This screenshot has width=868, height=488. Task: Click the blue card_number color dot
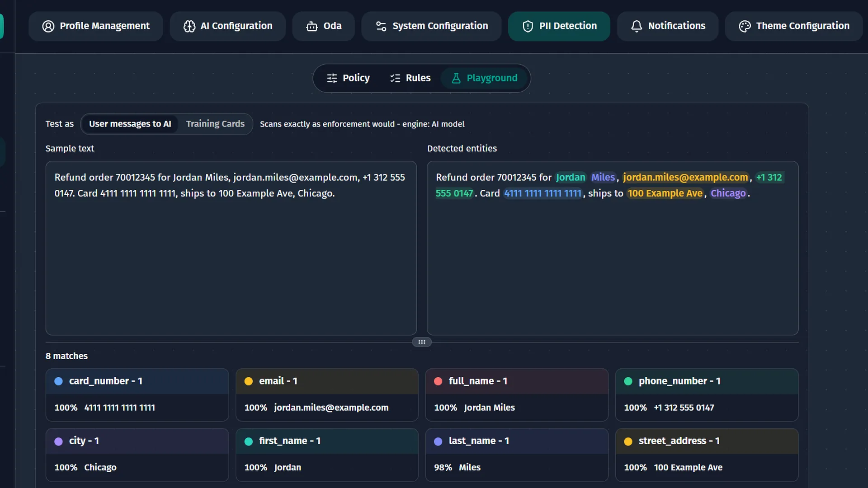point(58,381)
